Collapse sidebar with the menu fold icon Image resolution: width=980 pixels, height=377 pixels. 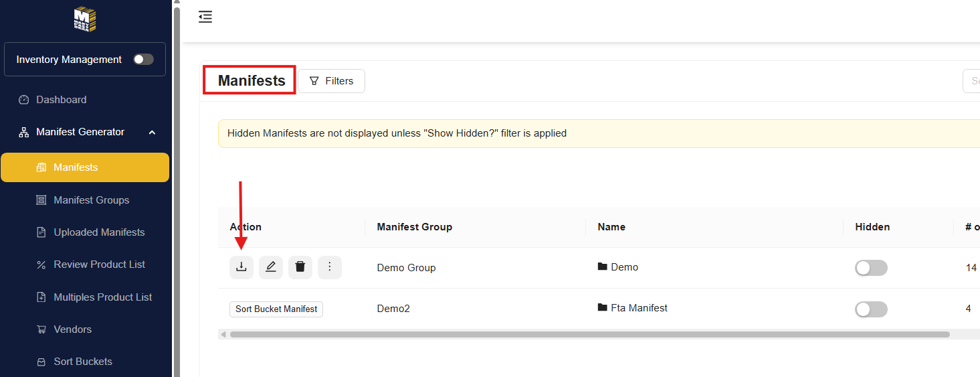pos(205,17)
